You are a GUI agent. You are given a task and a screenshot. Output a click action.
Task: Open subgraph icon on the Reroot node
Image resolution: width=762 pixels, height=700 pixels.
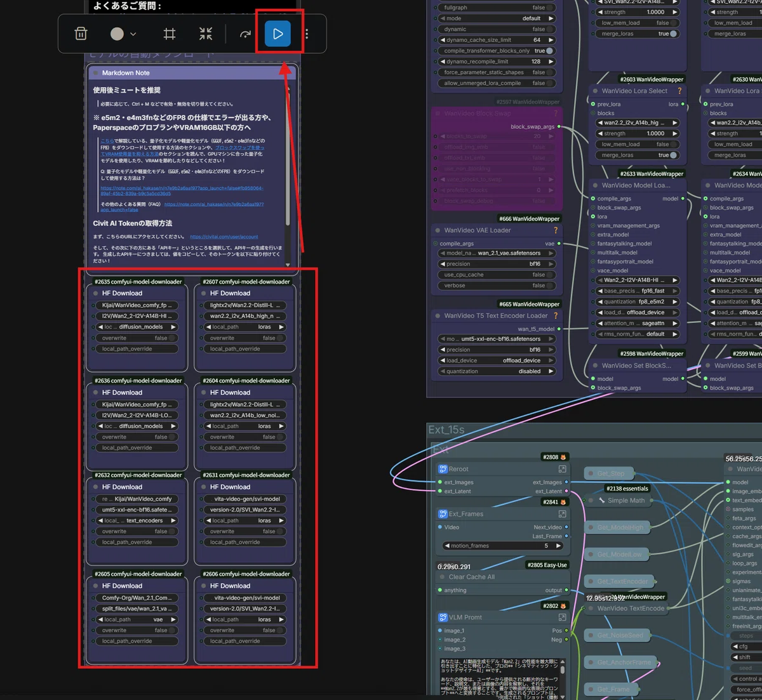click(562, 469)
